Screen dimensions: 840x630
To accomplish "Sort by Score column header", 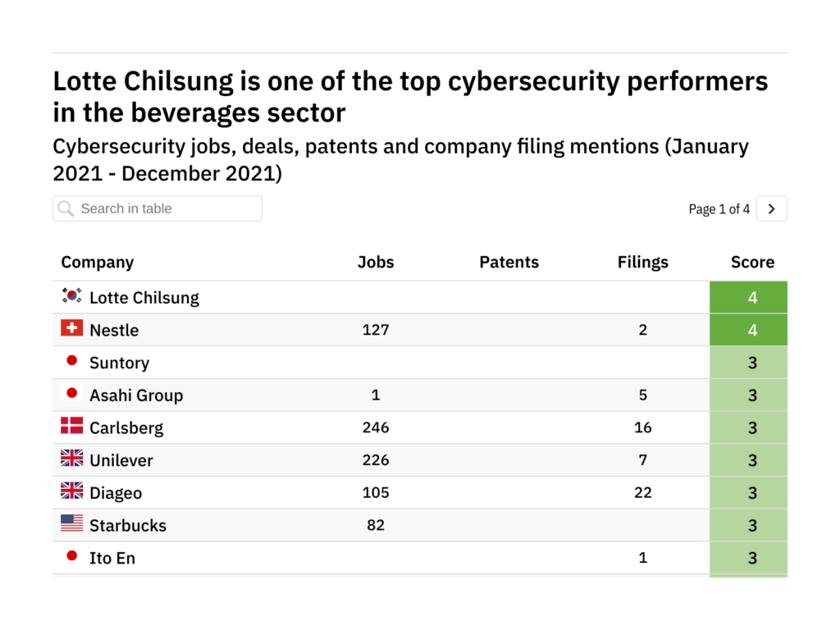I will click(753, 262).
